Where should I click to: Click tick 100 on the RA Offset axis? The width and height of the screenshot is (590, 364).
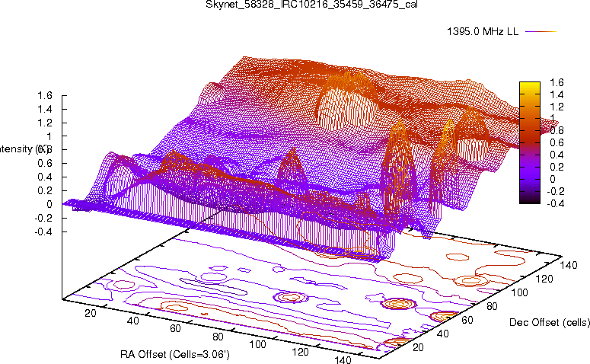coord(258,344)
